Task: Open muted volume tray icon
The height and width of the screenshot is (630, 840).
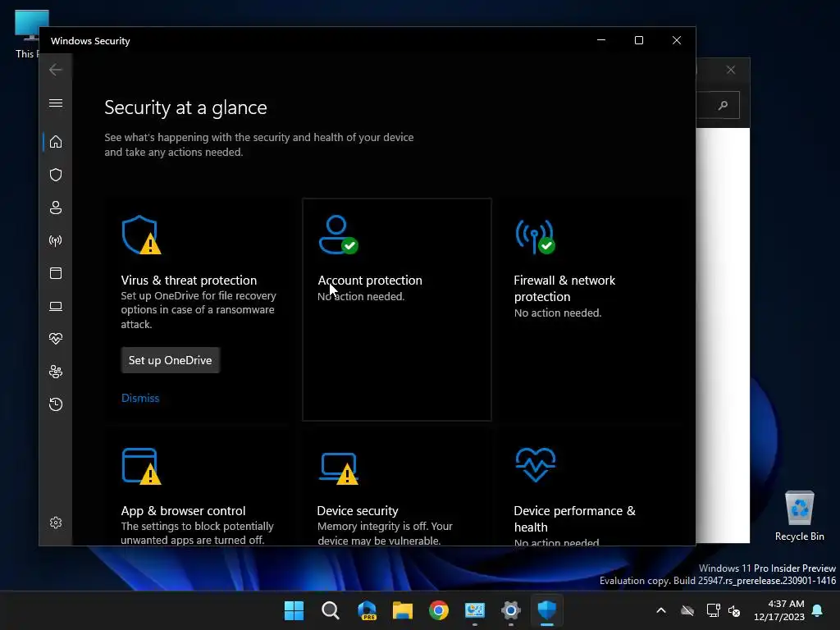Action: coord(734,610)
